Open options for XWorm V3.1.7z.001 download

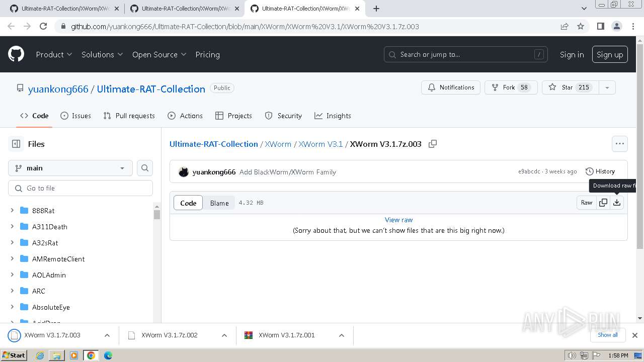click(342, 335)
